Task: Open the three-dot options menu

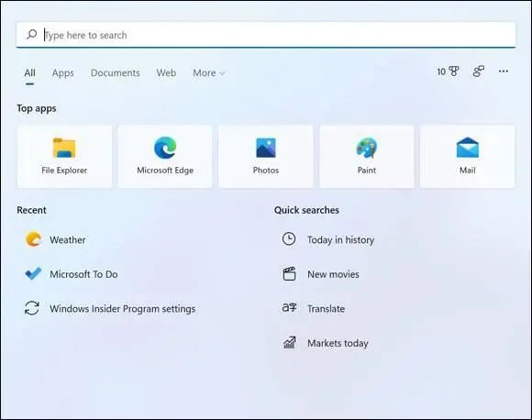Action: pyautogui.click(x=504, y=72)
